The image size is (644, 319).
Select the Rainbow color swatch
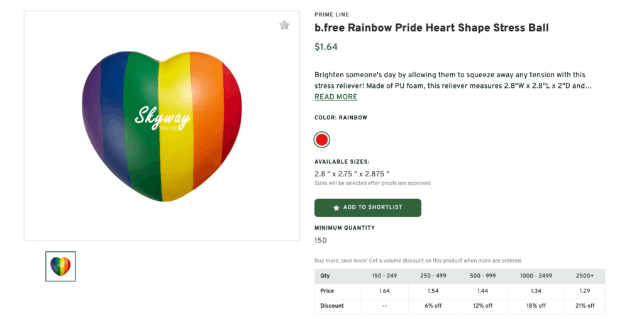click(322, 139)
